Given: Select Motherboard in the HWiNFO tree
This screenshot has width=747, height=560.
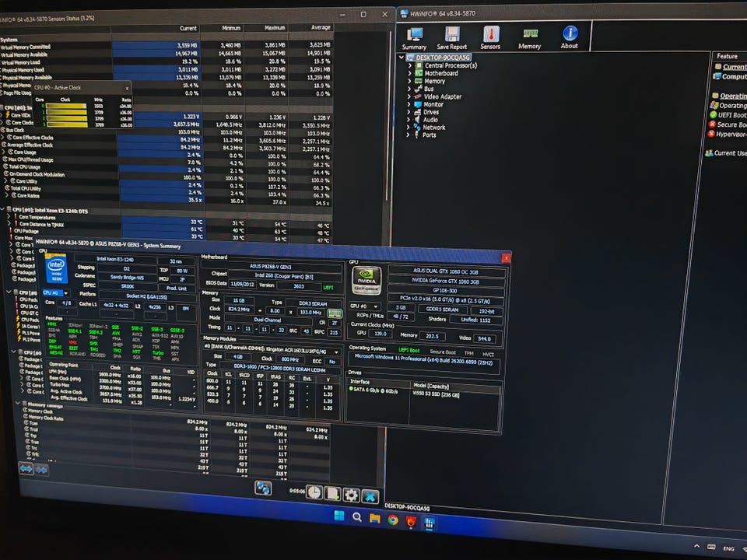Looking at the screenshot, I should (x=441, y=73).
